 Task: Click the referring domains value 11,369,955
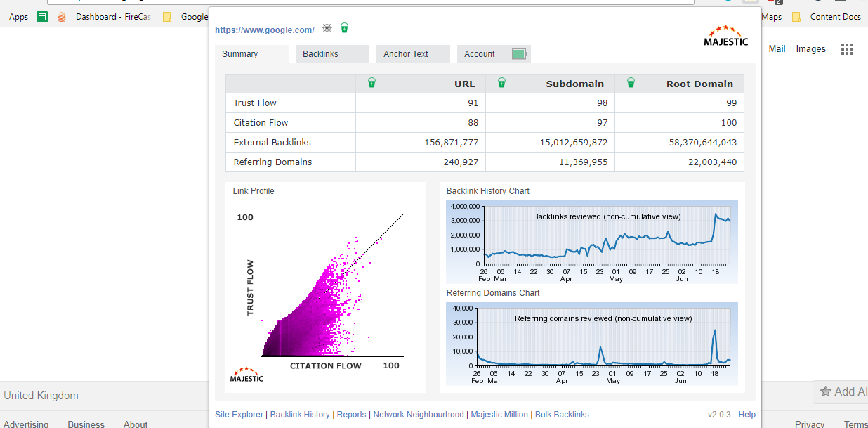tap(584, 162)
